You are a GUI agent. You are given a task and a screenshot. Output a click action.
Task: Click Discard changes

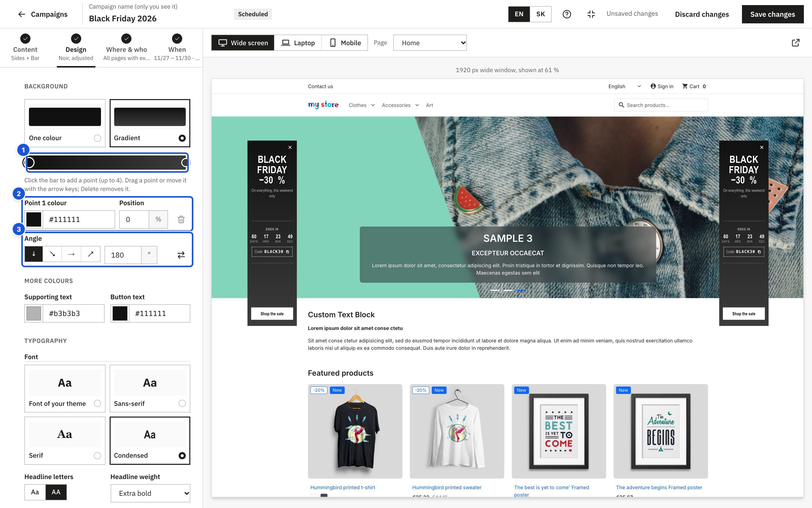click(702, 14)
